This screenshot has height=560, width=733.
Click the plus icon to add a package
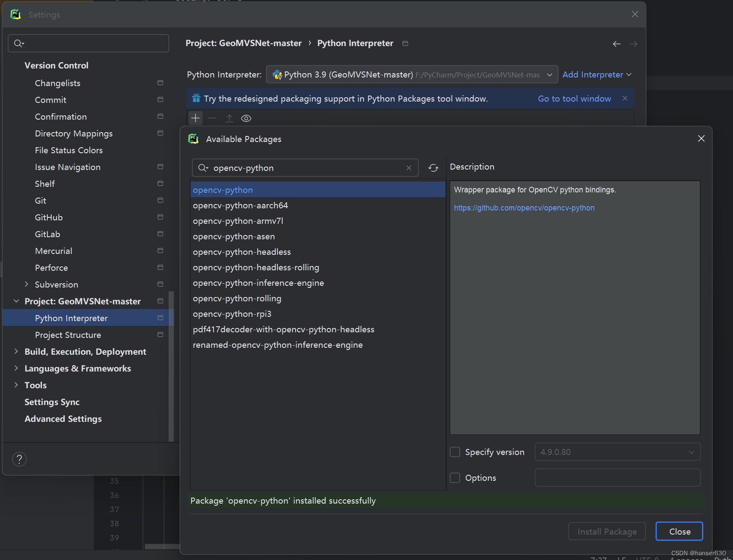coord(195,118)
